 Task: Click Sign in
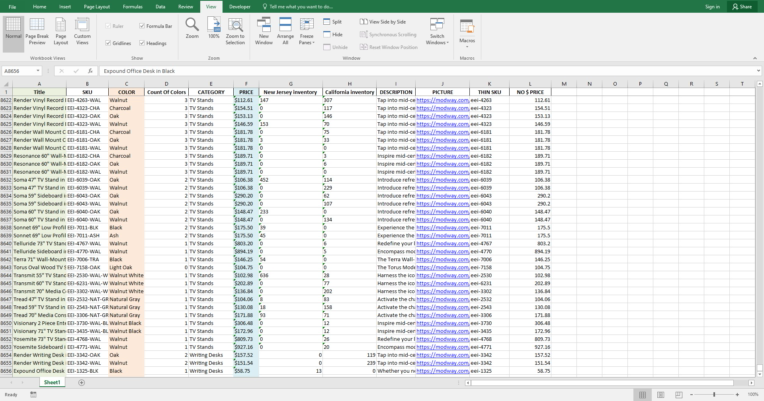point(712,7)
